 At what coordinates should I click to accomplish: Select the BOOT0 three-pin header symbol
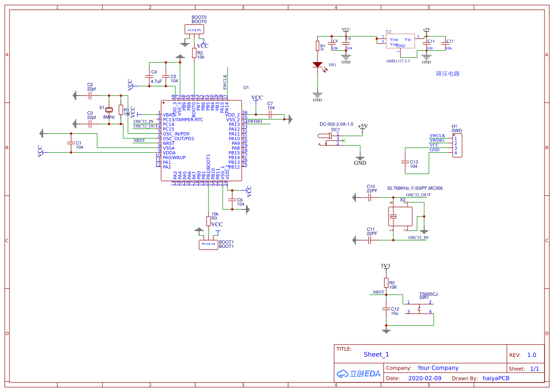point(194,29)
